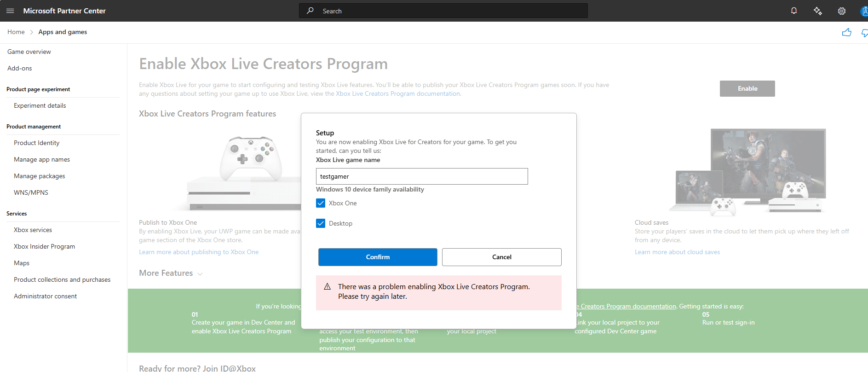
Task: Open WNS/MPNS page
Action: [x=31, y=192]
